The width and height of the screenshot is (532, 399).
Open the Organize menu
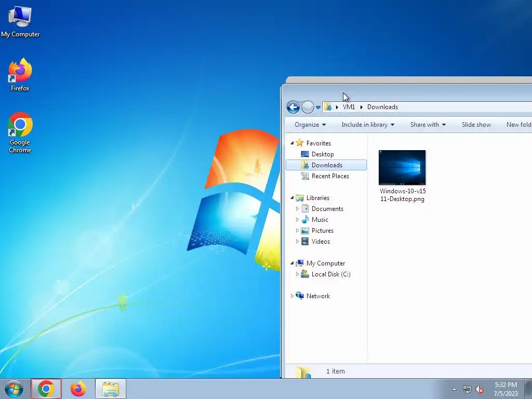pyautogui.click(x=310, y=125)
